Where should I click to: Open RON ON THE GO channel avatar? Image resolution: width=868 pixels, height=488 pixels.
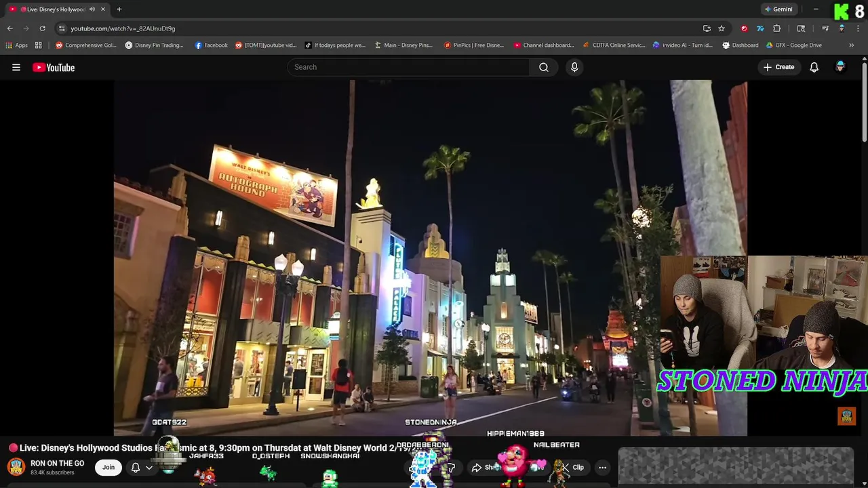(x=16, y=467)
